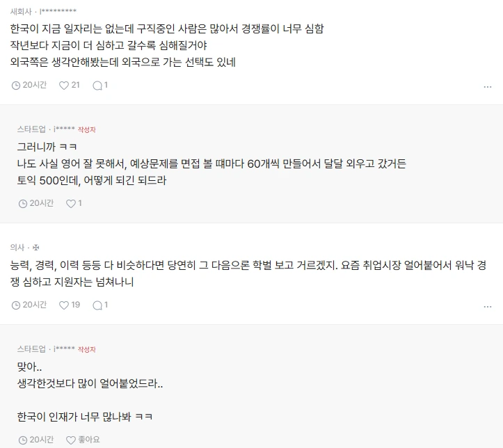Select 스타트업 author name on 그러니까 reply
Screen dimensions: 503x448
tap(32, 129)
